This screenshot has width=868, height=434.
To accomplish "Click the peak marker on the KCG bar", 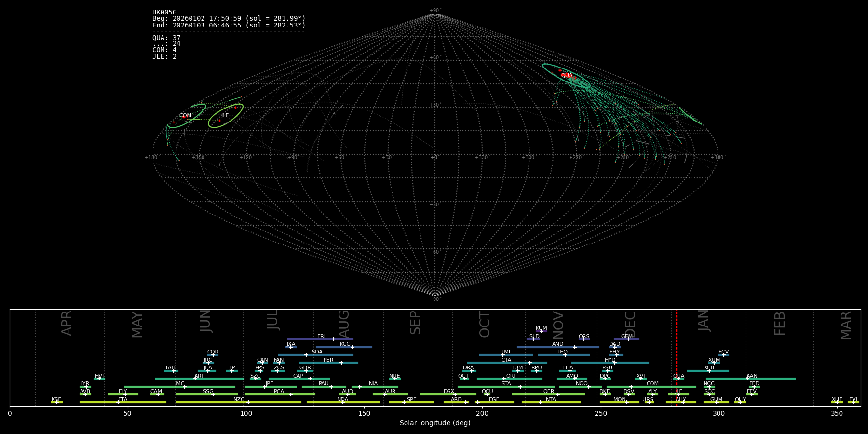I will [352, 347].
